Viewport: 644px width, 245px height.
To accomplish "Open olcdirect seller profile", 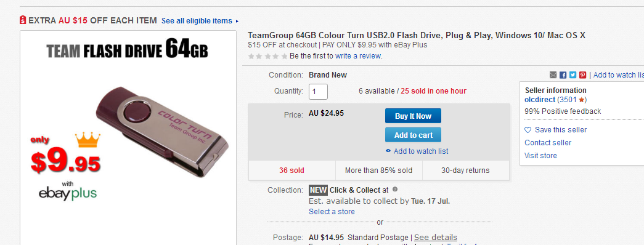I will (540, 100).
